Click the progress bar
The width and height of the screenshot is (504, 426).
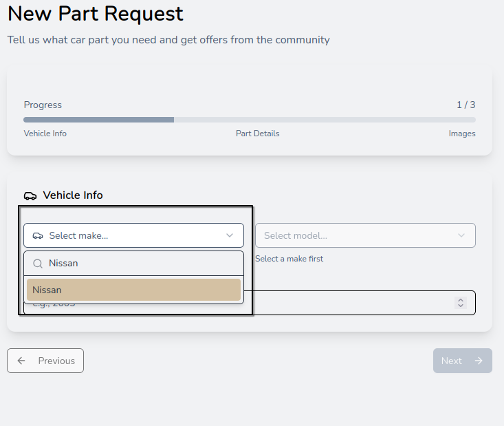point(250,120)
